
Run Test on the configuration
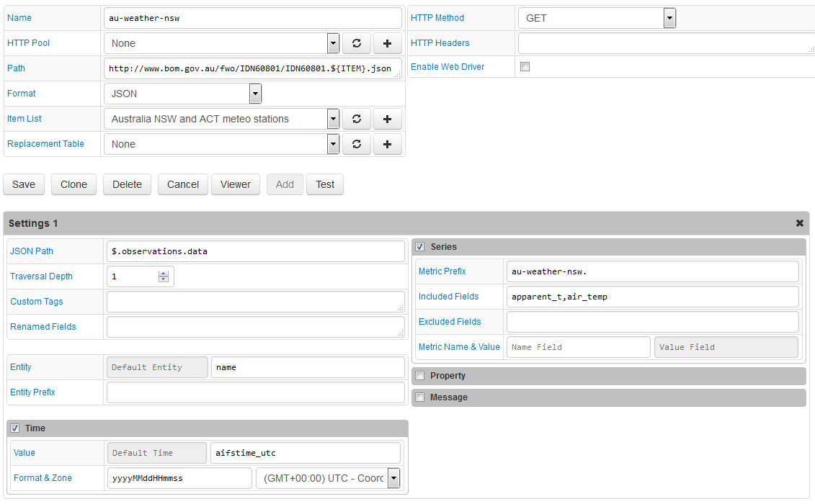point(325,184)
